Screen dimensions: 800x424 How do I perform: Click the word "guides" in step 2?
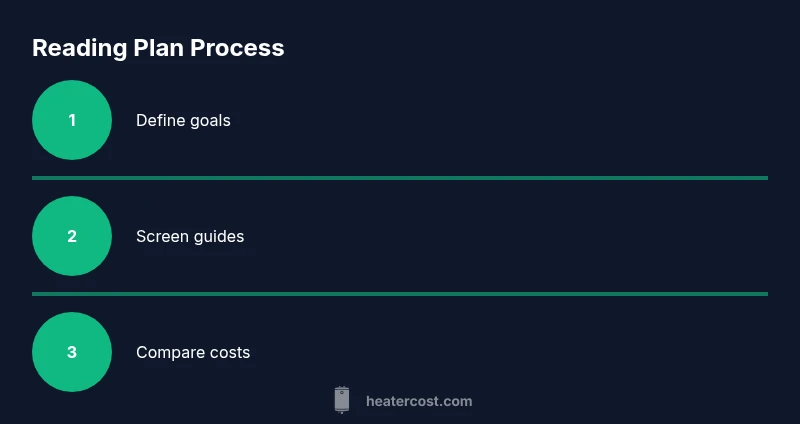pyautogui.click(x=219, y=236)
